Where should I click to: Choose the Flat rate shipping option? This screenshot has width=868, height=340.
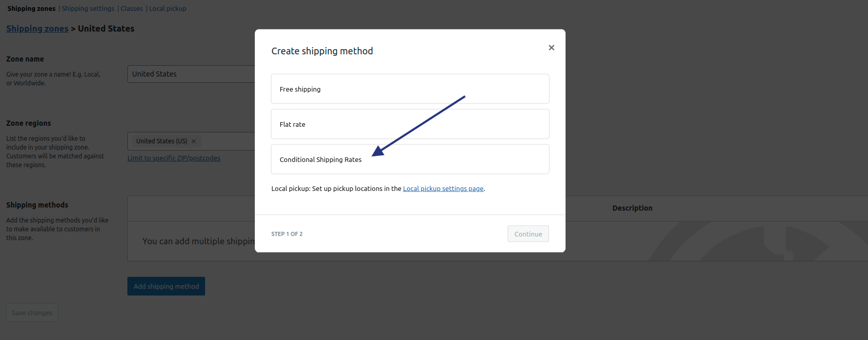coord(410,124)
